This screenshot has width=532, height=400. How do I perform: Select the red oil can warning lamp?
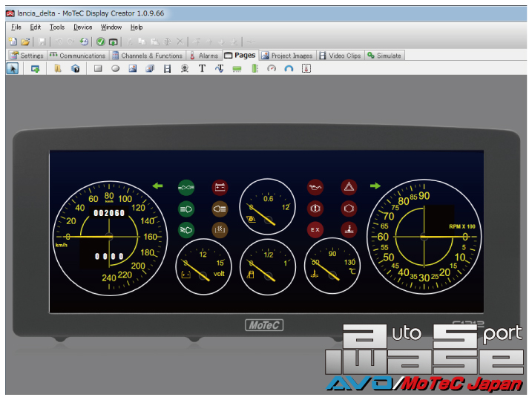315,187
